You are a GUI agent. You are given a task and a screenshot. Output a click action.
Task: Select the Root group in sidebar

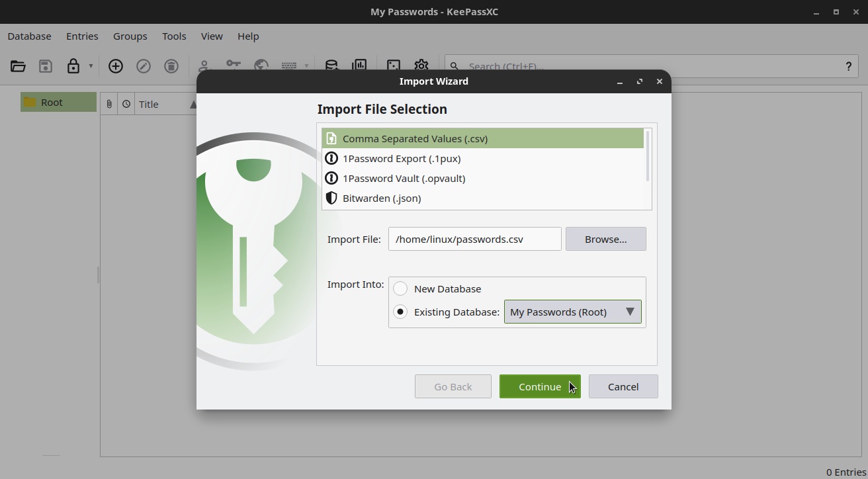coord(58,102)
